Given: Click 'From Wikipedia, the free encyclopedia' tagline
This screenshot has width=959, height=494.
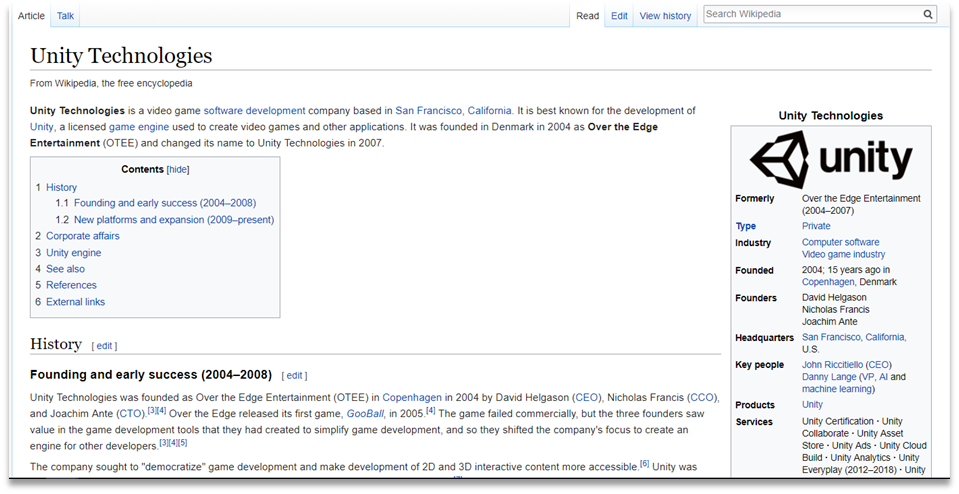Looking at the screenshot, I should click(x=111, y=83).
